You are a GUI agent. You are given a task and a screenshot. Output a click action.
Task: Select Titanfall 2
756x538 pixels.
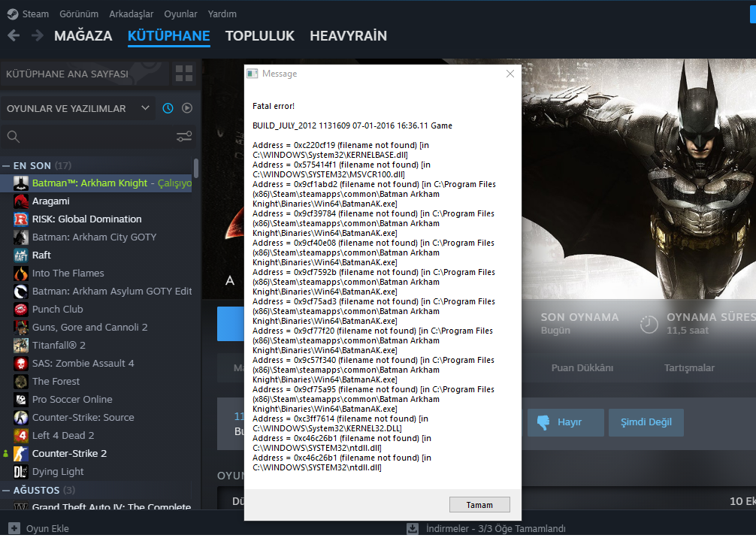point(96,345)
